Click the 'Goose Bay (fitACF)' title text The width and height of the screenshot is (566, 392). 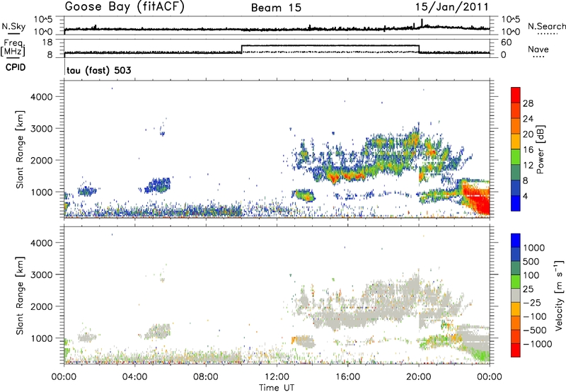click(125, 7)
